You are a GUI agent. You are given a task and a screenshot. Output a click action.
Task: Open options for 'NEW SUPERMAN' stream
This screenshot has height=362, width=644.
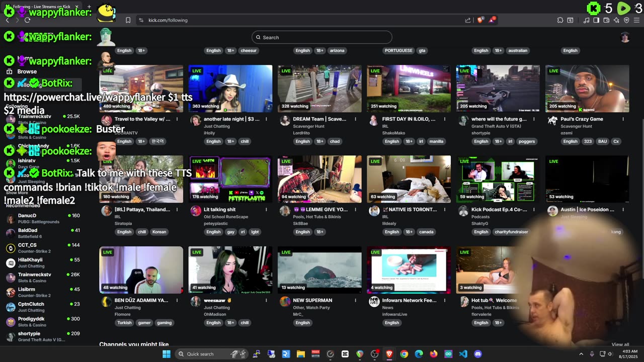tap(355, 300)
